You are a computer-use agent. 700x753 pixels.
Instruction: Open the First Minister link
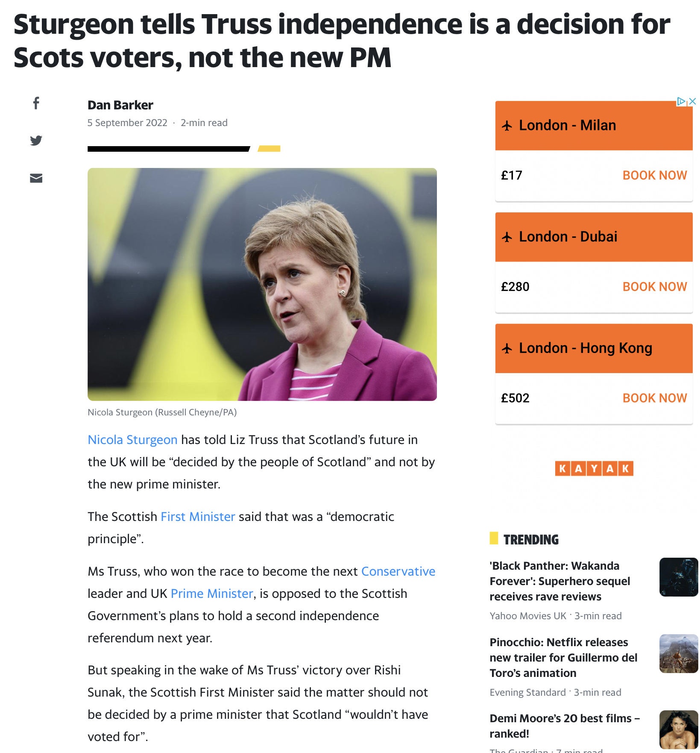tap(198, 517)
